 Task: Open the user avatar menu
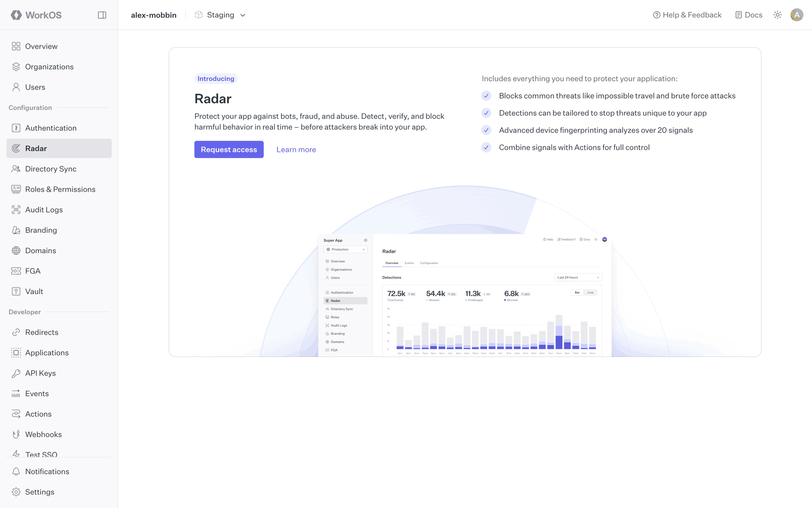(x=797, y=15)
